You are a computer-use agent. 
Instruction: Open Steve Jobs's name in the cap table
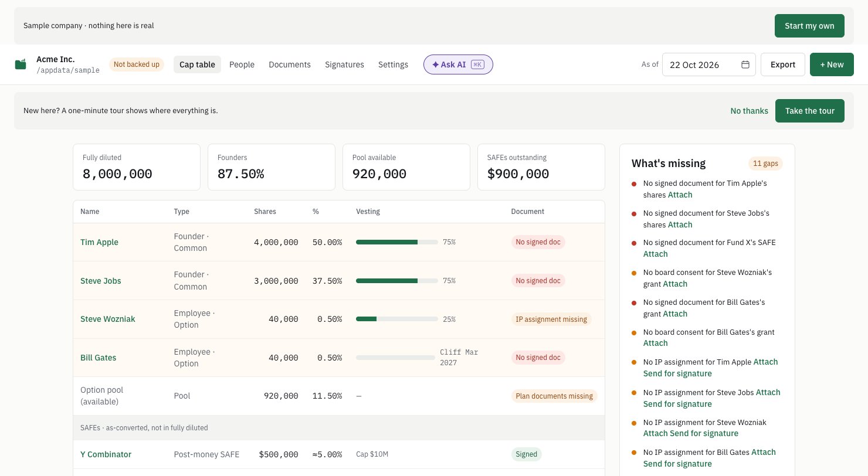pos(101,281)
